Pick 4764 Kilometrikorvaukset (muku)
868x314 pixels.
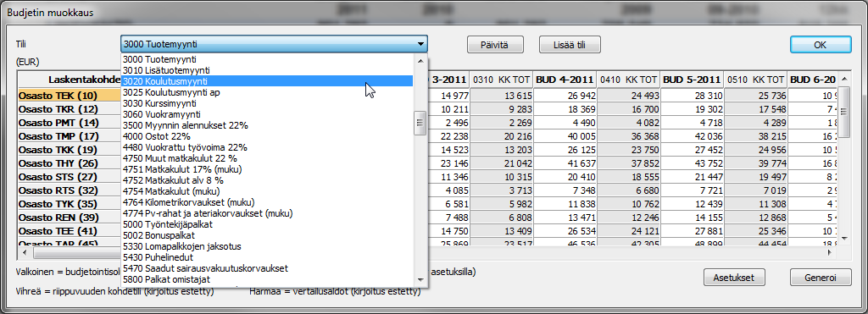(x=267, y=202)
